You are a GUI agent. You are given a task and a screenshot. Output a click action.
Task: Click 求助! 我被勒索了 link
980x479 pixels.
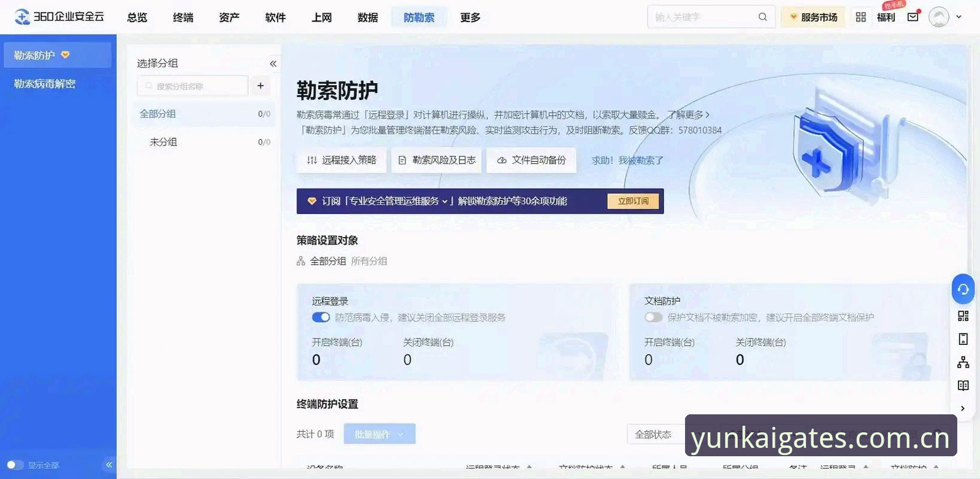coord(628,160)
